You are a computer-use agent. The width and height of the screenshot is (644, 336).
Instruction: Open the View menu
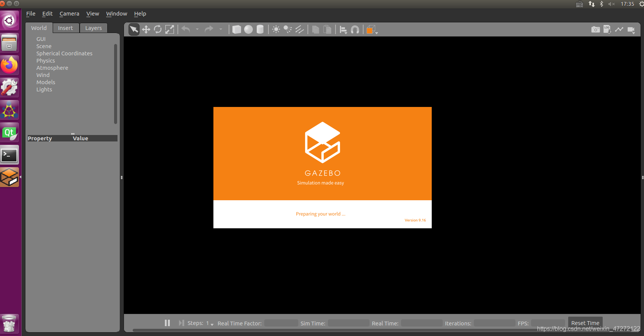coord(92,14)
